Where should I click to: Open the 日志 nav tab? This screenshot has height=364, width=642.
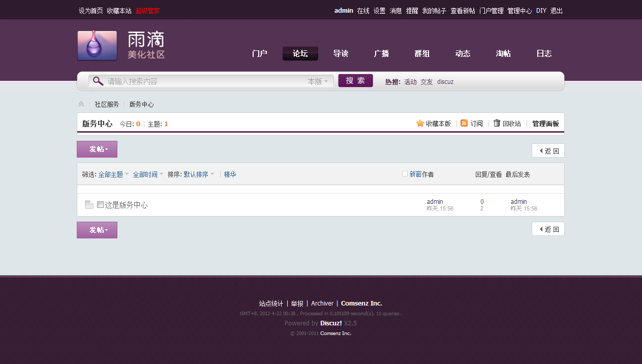[x=544, y=53]
